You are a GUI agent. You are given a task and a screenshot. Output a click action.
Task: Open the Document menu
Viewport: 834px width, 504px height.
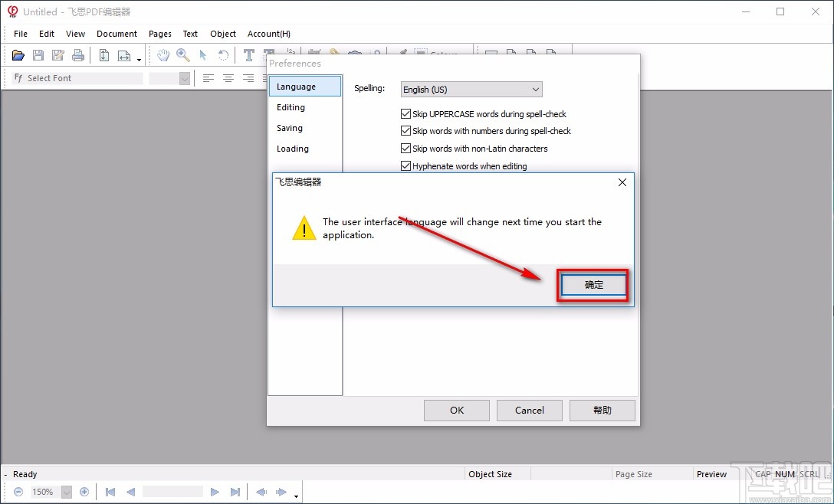(117, 34)
